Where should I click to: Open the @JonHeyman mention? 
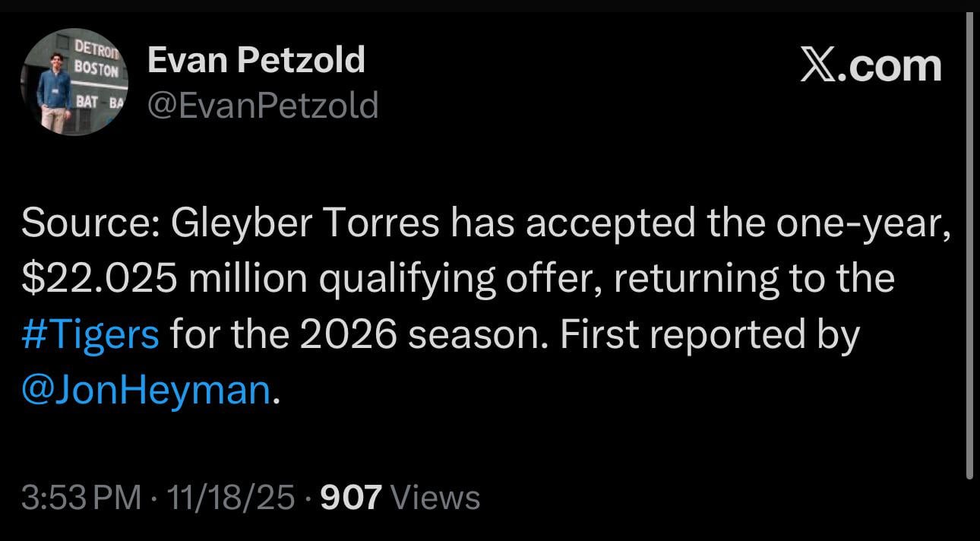click(x=144, y=391)
